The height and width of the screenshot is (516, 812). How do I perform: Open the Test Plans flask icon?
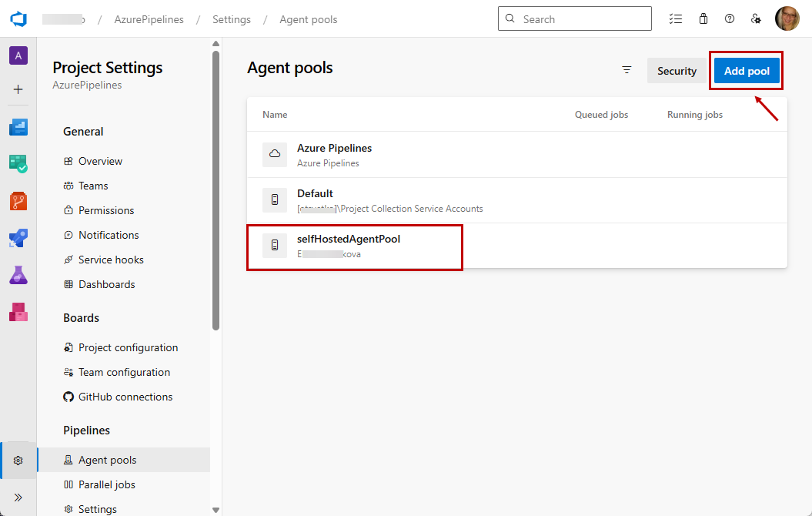coord(18,275)
